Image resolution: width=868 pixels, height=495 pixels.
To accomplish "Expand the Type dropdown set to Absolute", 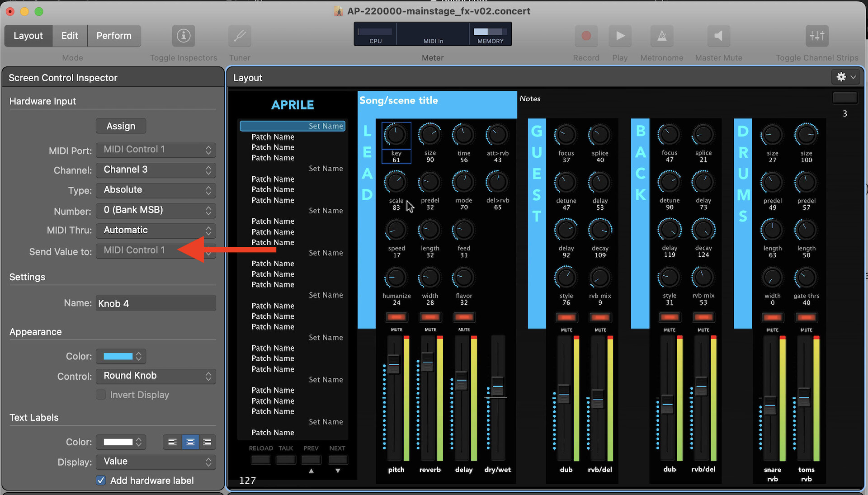I will pos(156,190).
